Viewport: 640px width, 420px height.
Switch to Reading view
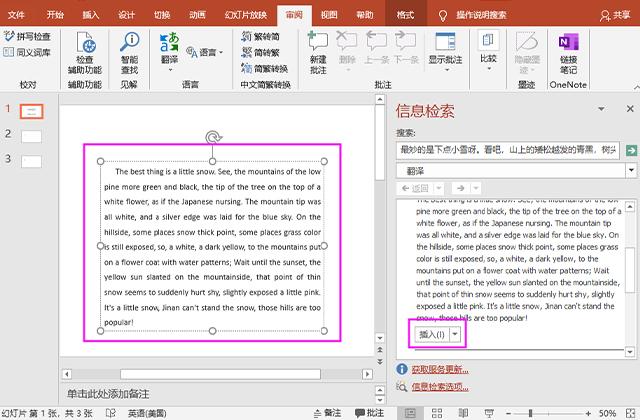(463, 413)
